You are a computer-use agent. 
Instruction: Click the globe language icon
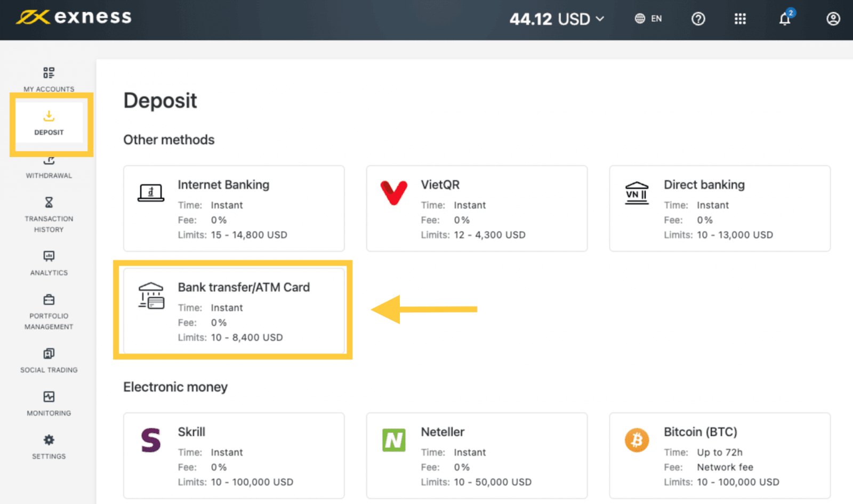coord(640,19)
